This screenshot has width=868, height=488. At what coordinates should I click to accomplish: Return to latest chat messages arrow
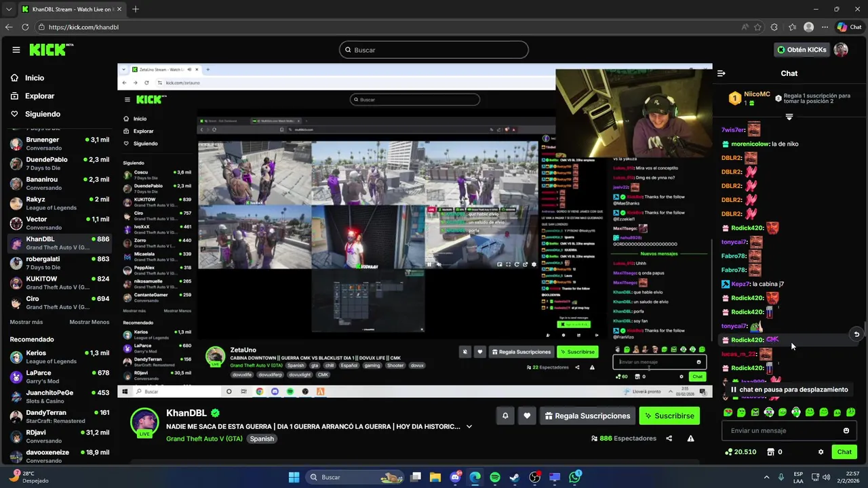tap(856, 334)
